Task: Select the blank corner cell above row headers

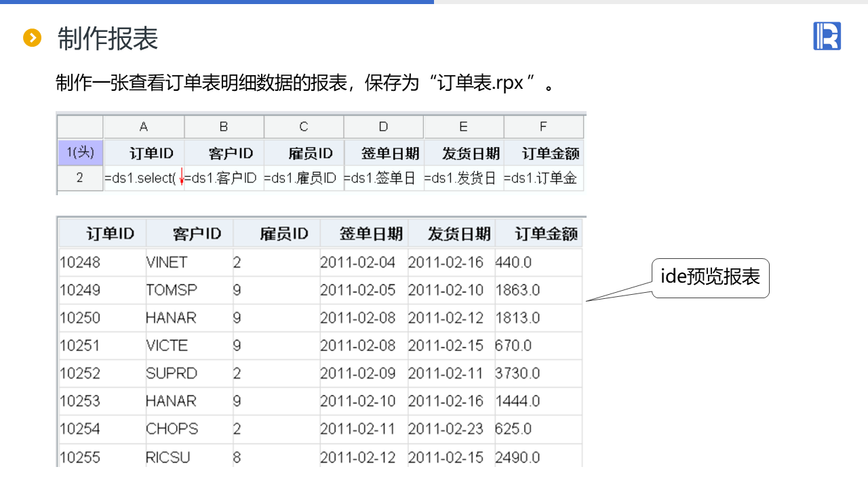Action: pos(79,127)
